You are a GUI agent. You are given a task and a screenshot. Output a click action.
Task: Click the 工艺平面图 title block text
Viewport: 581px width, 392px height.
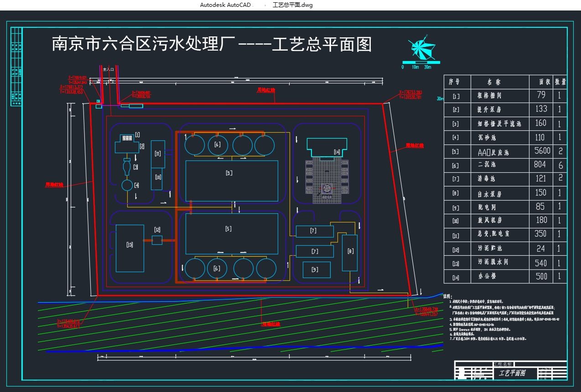click(x=513, y=374)
